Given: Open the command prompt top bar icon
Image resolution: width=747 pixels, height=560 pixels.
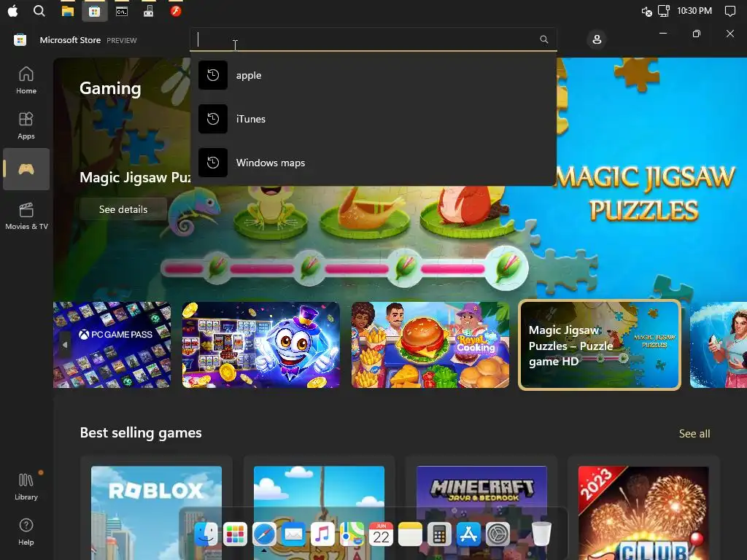Looking at the screenshot, I should [x=122, y=12].
